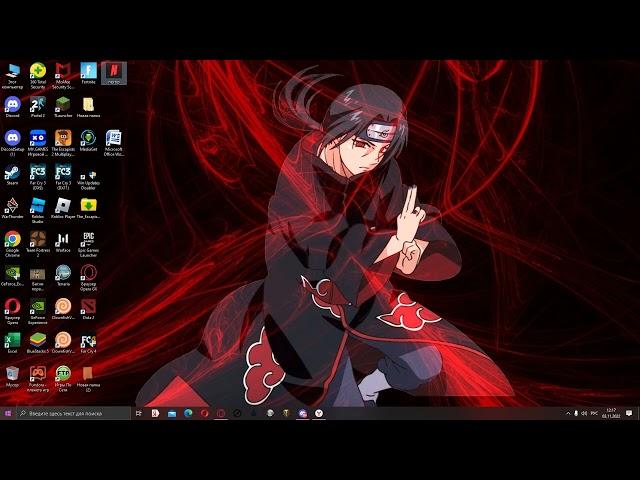The width and height of the screenshot is (640, 480).
Task: Open the McAfee Security Scan shortcut
Action: tap(63, 76)
